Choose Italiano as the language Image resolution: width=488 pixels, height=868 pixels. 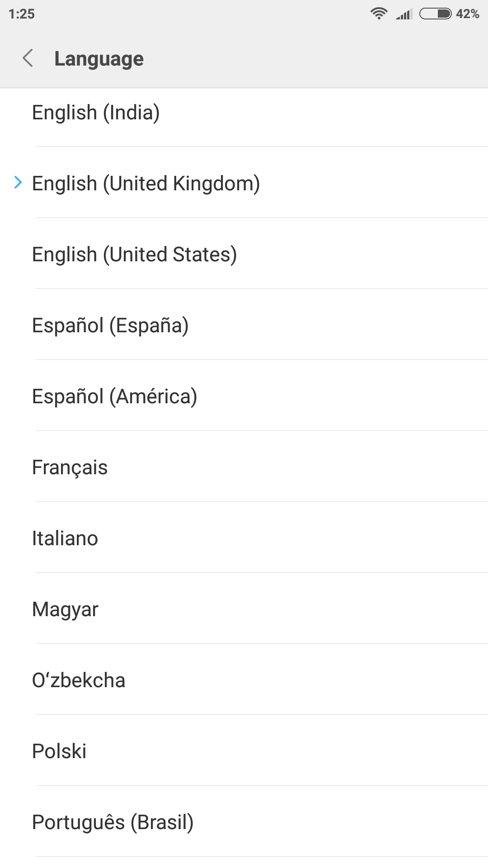tap(65, 538)
